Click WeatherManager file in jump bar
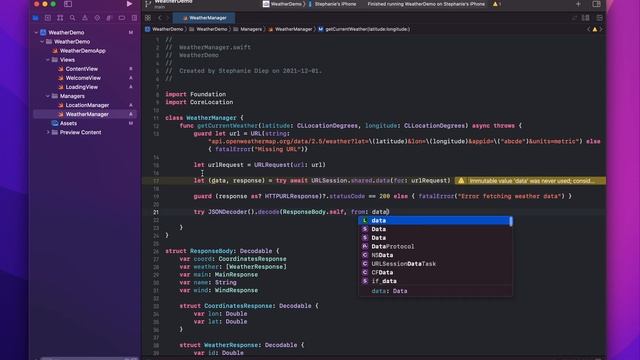Viewport: 640px width, 360px height. [290, 29]
